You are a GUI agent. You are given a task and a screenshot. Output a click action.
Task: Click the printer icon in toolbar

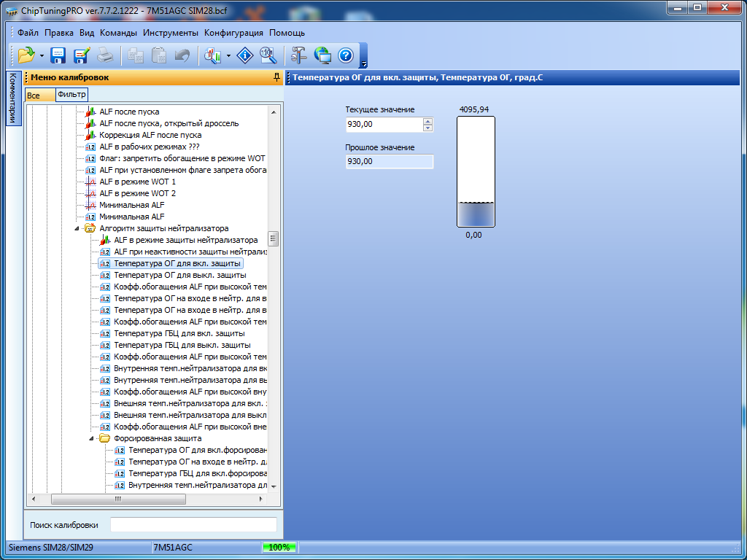pos(105,55)
